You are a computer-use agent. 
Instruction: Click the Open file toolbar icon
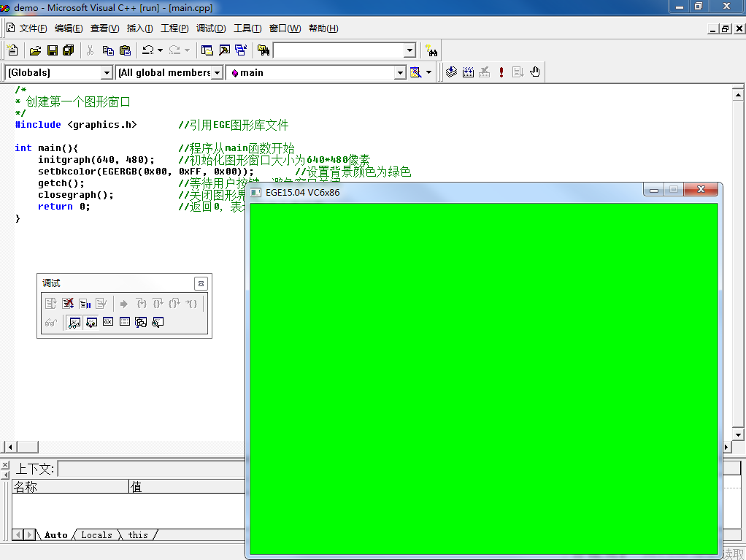tap(34, 50)
